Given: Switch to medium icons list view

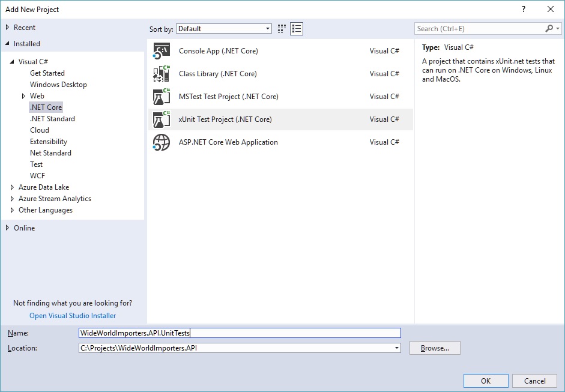Looking at the screenshot, I should [297, 29].
